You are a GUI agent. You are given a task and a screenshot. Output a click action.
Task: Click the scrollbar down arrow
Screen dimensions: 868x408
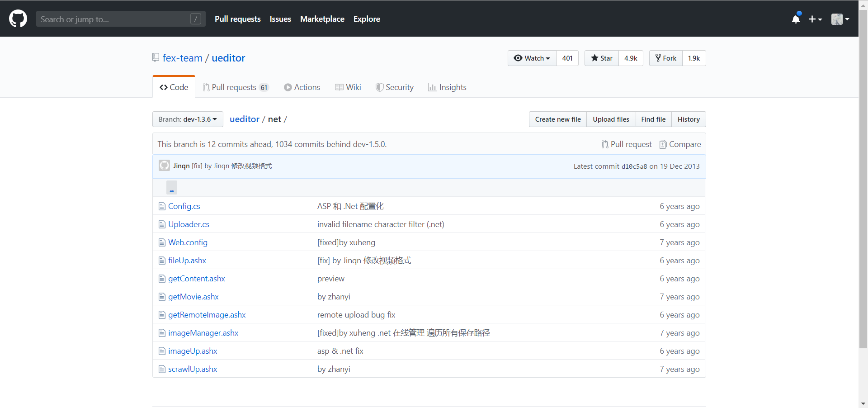[x=863, y=403]
